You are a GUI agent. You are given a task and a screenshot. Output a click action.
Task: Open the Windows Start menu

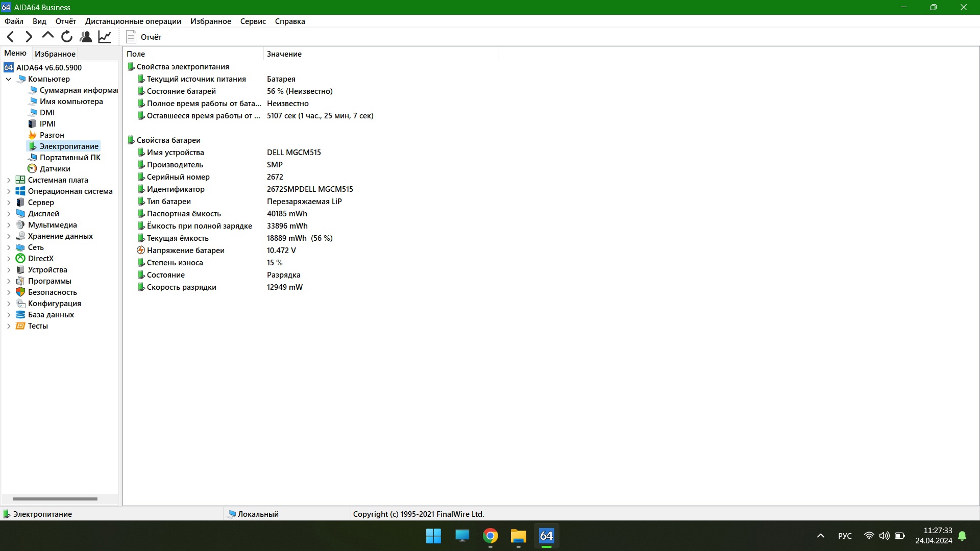433,536
